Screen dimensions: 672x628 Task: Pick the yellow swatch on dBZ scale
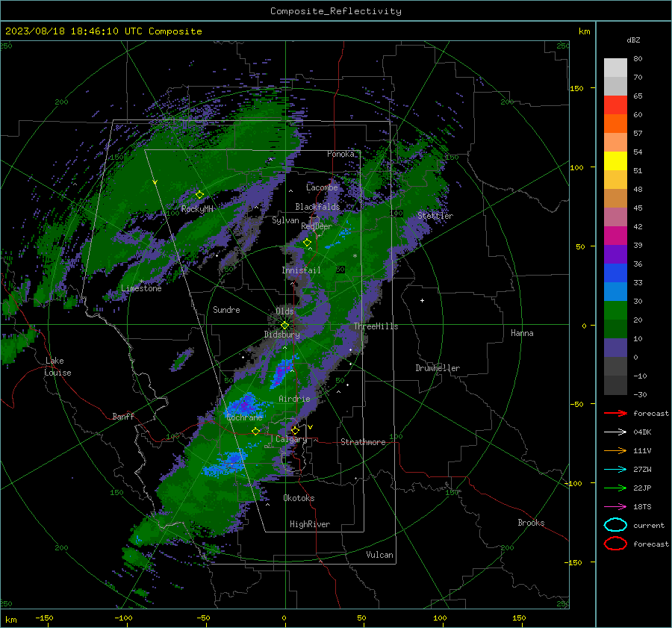point(615,161)
